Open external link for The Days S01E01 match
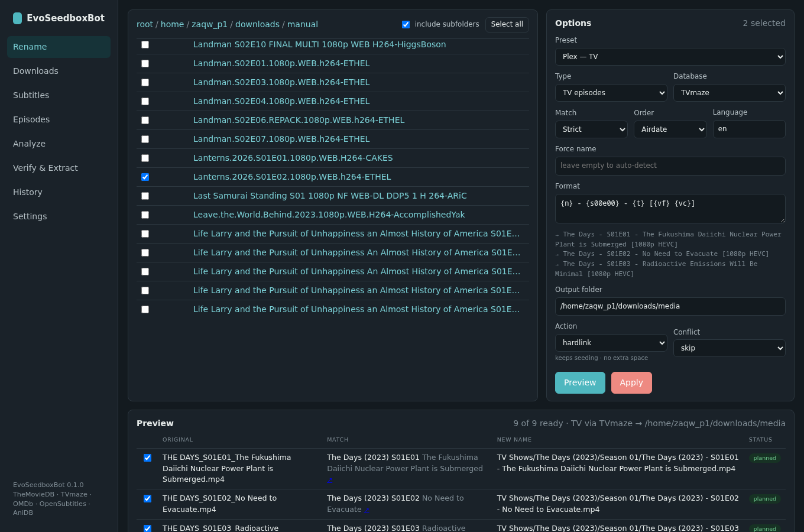The width and height of the screenshot is (804, 532). pyautogui.click(x=330, y=480)
